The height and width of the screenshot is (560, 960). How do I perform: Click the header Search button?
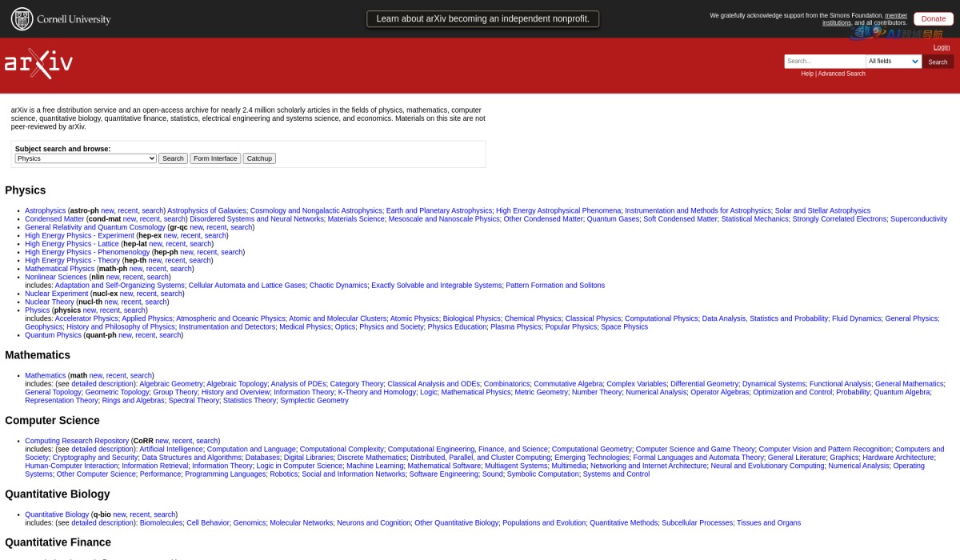(938, 62)
